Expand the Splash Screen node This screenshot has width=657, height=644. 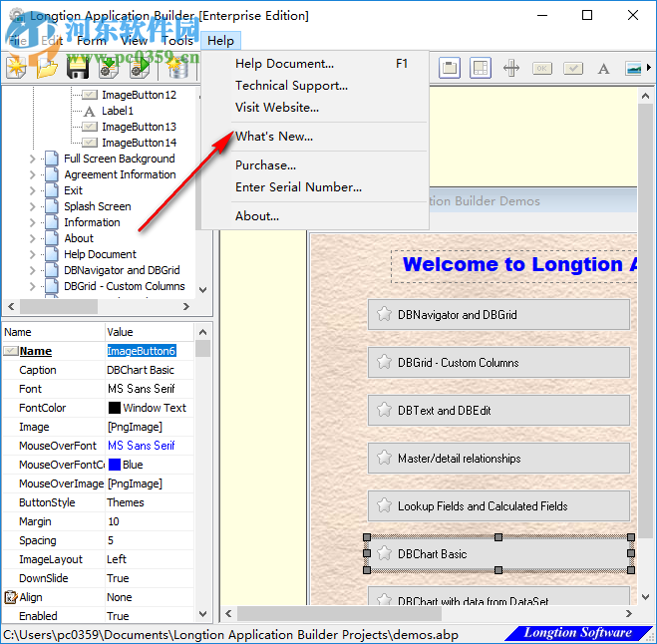click(33, 206)
